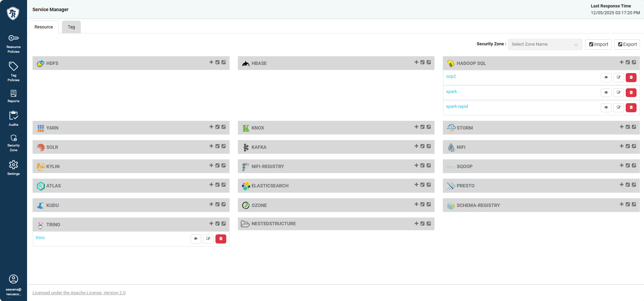Screen dimensions: 644x301
Task: Export policies for the KNOX service
Action: 429,127
